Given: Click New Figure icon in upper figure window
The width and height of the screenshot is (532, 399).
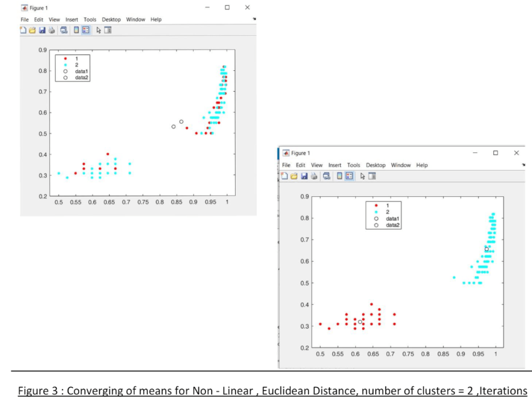Looking at the screenshot, I should (x=23, y=30).
